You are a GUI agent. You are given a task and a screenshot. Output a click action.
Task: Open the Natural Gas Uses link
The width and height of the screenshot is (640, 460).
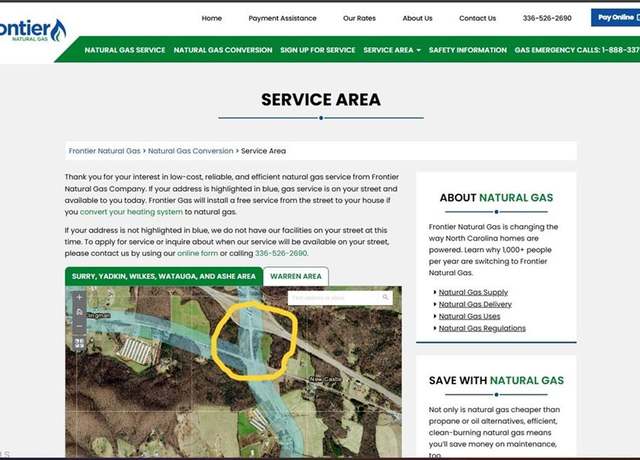pyautogui.click(x=469, y=316)
